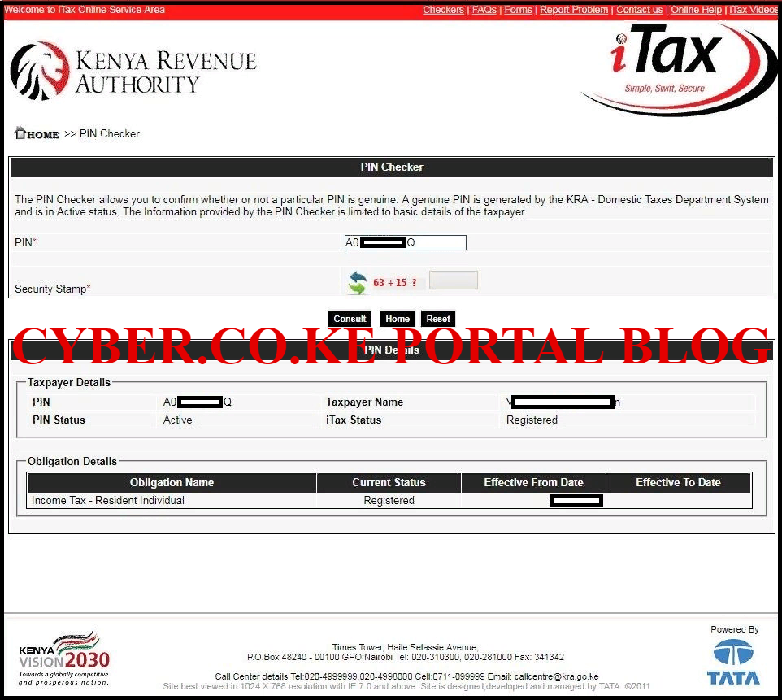The width and height of the screenshot is (782, 700).
Task: Click the 63 + 15 security question text
Action: (x=394, y=283)
